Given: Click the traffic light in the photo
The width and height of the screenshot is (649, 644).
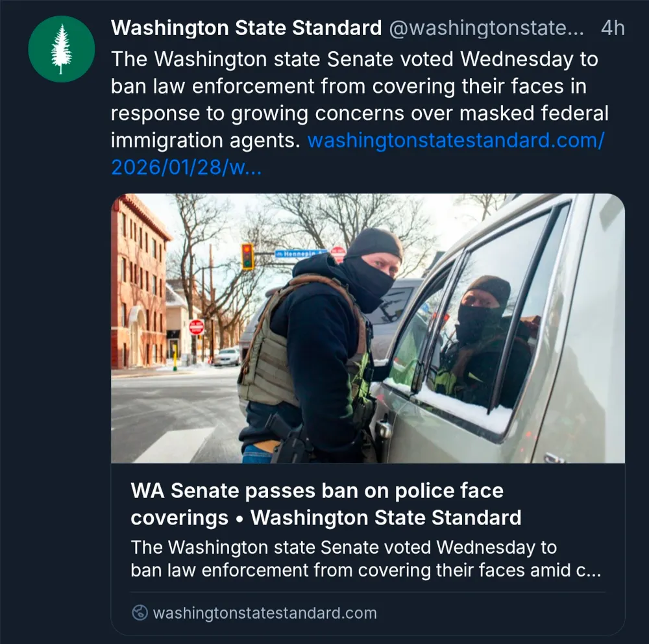Looking at the screenshot, I should pos(247,256).
